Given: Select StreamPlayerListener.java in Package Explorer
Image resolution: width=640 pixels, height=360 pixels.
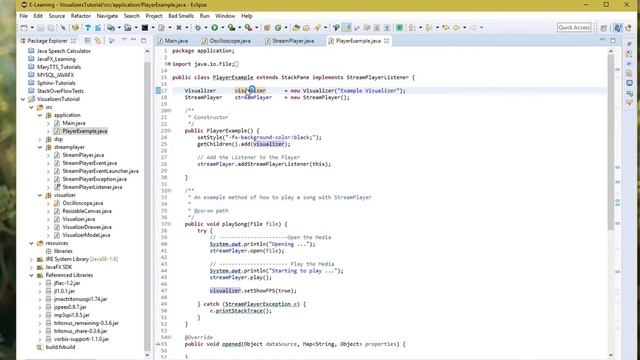Looking at the screenshot, I should click(x=92, y=187).
